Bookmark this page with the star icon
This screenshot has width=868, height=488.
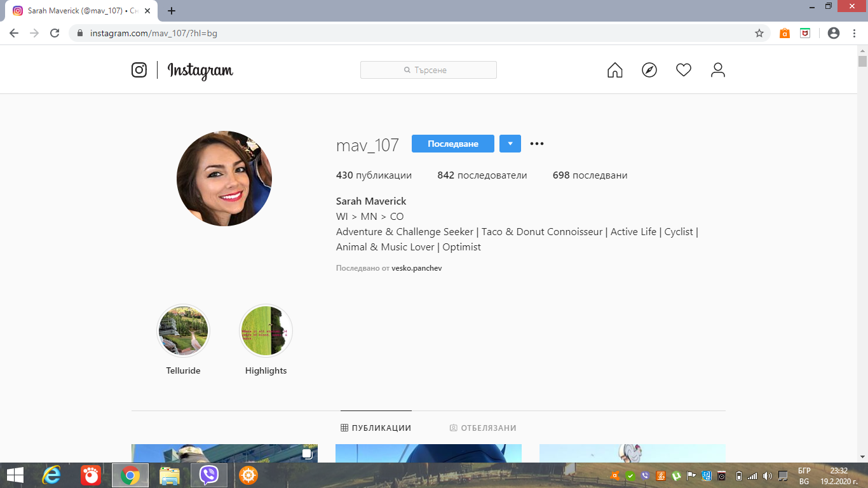coord(759,33)
